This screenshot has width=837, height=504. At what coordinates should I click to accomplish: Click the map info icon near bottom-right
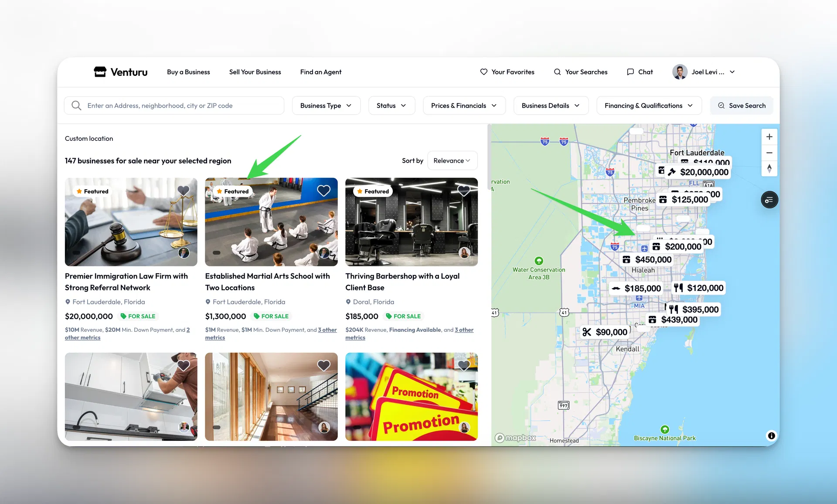point(771,436)
